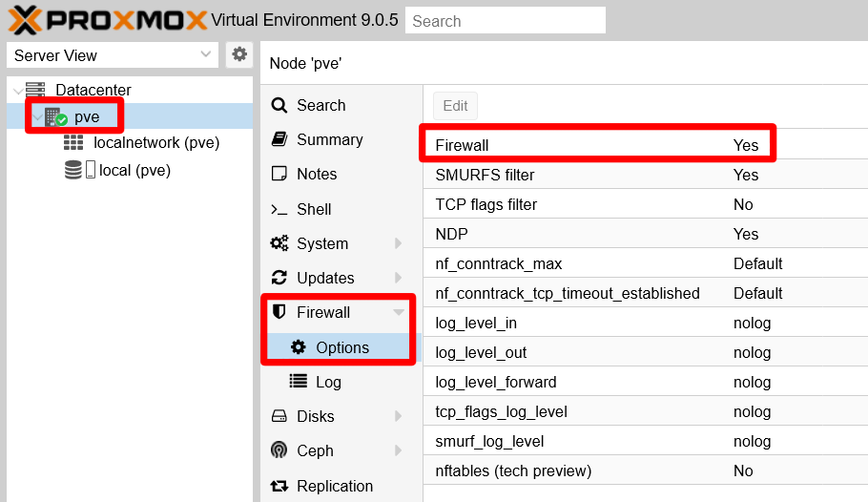Expand the System submenu arrow
The height and width of the screenshot is (502, 868).
click(x=398, y=243)
